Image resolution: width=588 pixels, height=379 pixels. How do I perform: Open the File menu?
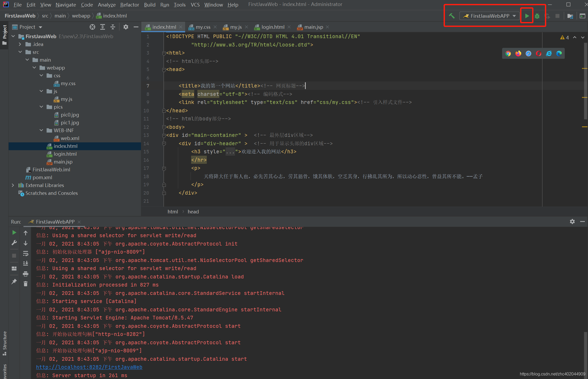pos(17,5)
